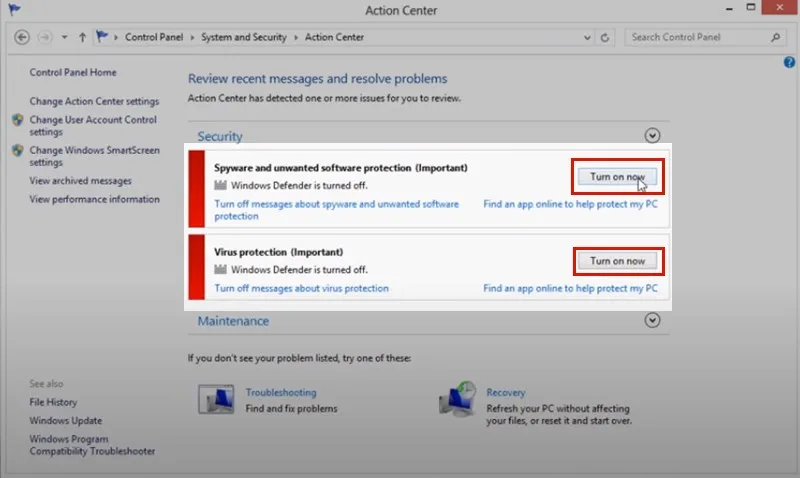Turn on spyware and unwanted software protection
The height and width of the screenshot is (478, 800).
(x=617, y=177)
